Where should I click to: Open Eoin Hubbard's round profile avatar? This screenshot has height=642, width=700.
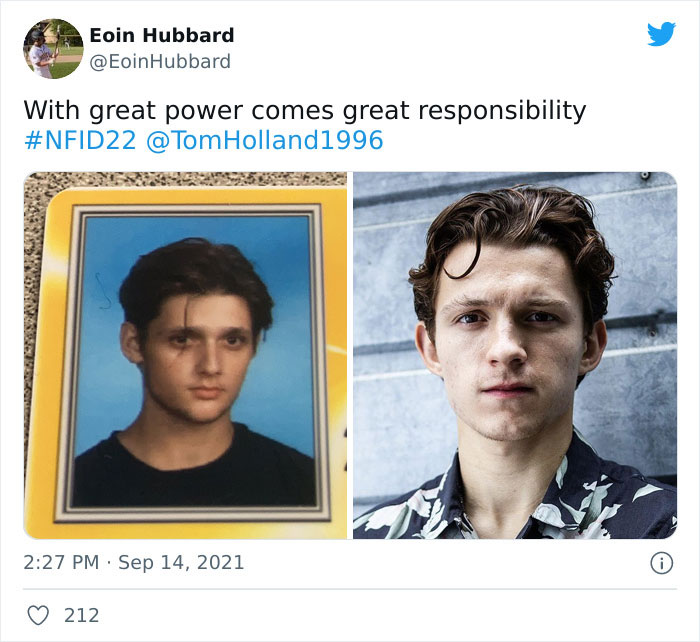(x=53, y=49)
